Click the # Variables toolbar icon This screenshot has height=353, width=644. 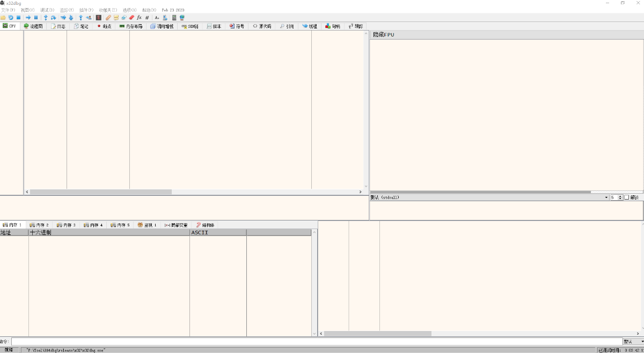[147, 18]
